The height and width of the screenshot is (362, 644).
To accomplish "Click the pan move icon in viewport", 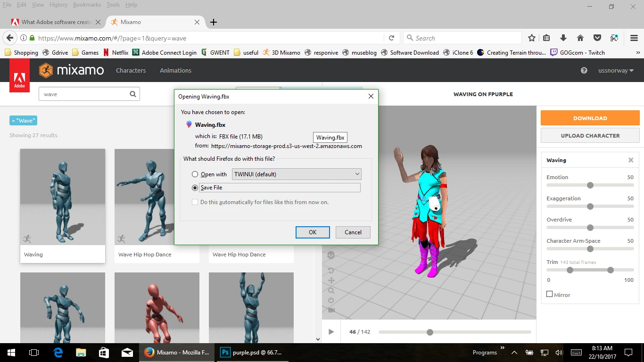I will [331, 280].
